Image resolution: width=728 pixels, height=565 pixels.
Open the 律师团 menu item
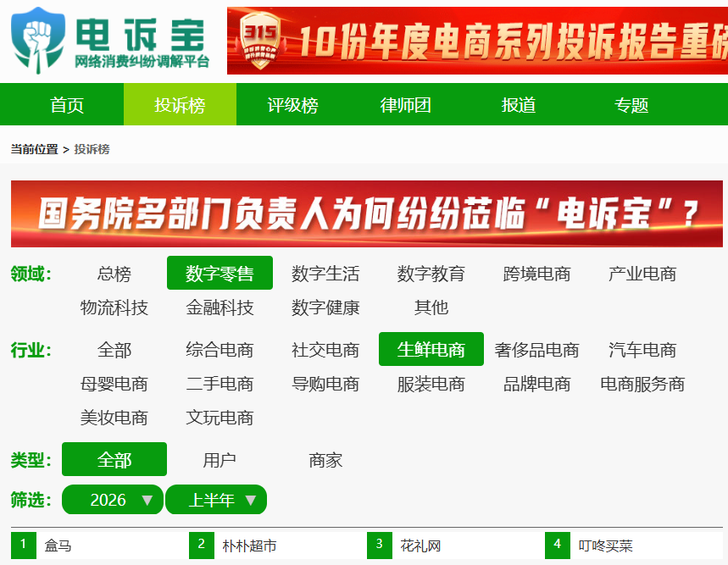pos(405,105)
